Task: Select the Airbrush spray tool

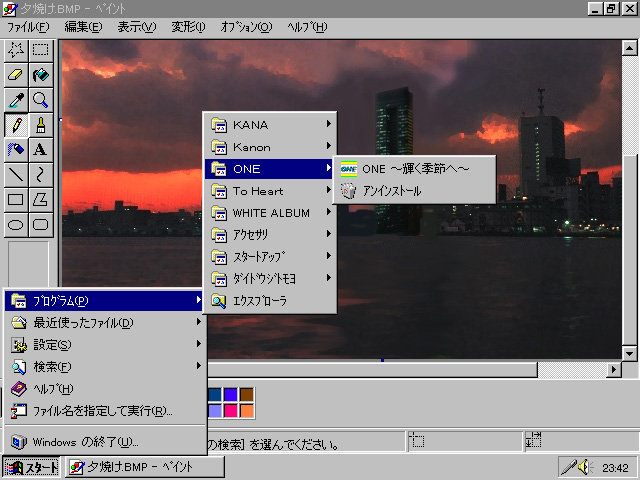Action: tap(16, 150)
